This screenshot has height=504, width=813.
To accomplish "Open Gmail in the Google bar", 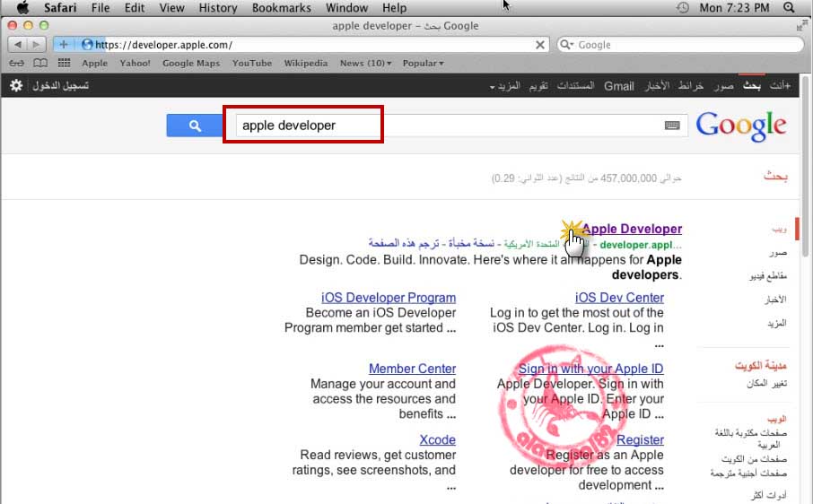I will coord(618,86).
